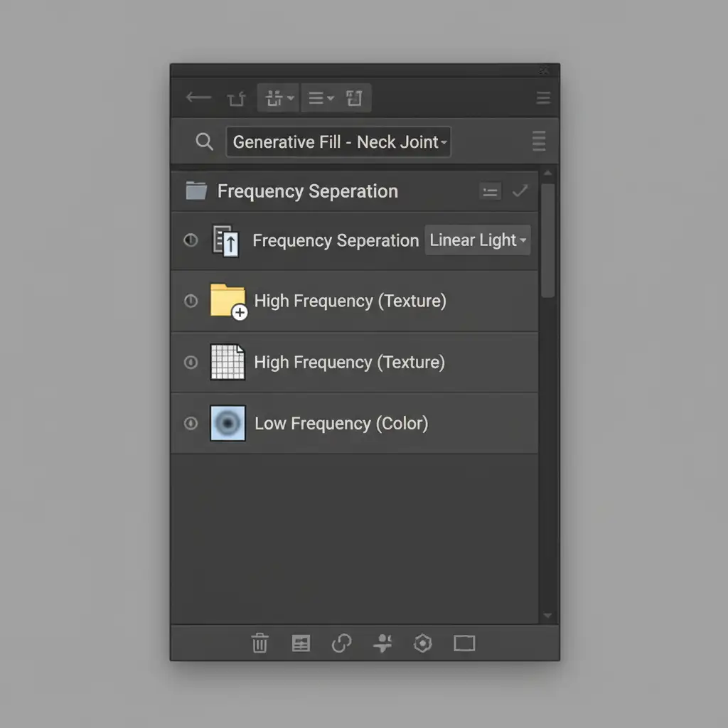This screenshot has height=728, width=728.
Task: Open the Linear Light blend mode dropdown
Action: pos(478,240)
